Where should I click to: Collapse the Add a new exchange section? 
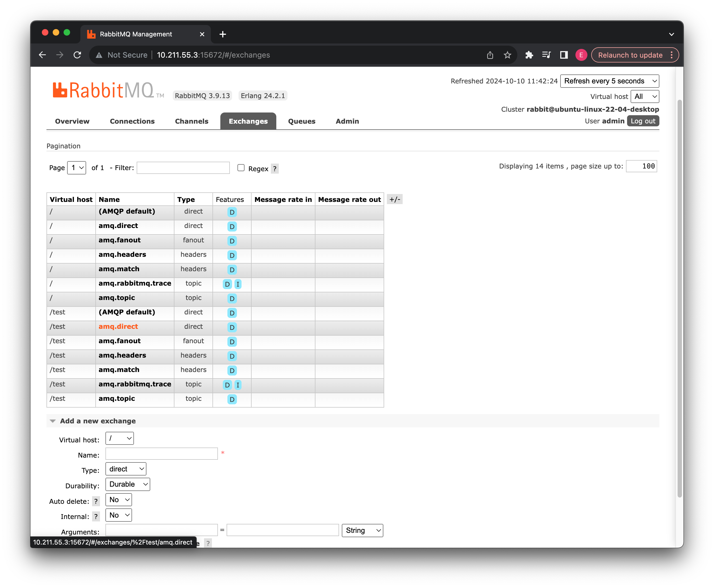click(x=98, y=421)
